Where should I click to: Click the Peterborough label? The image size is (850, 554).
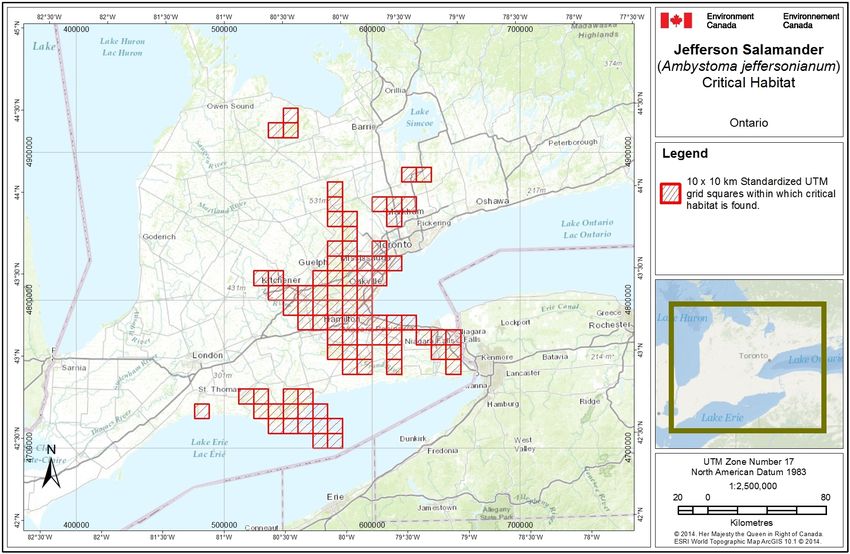[573, 142]
